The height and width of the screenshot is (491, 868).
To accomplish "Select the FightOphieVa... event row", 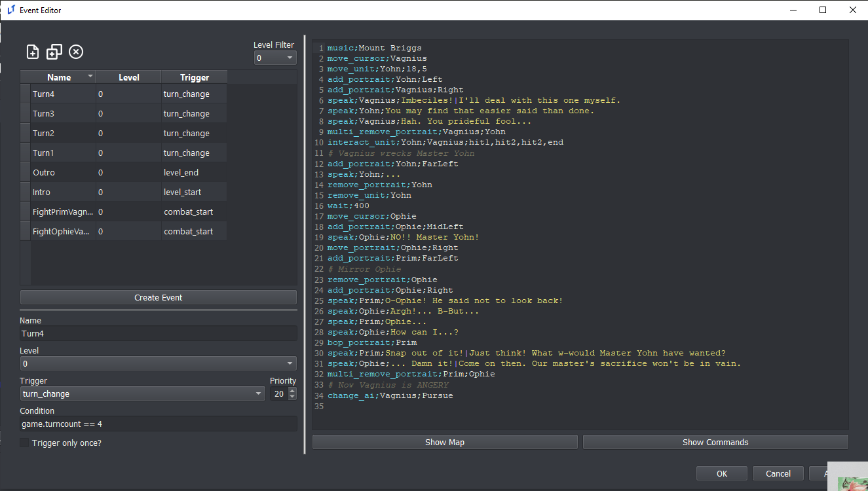I will click(124, 232).
